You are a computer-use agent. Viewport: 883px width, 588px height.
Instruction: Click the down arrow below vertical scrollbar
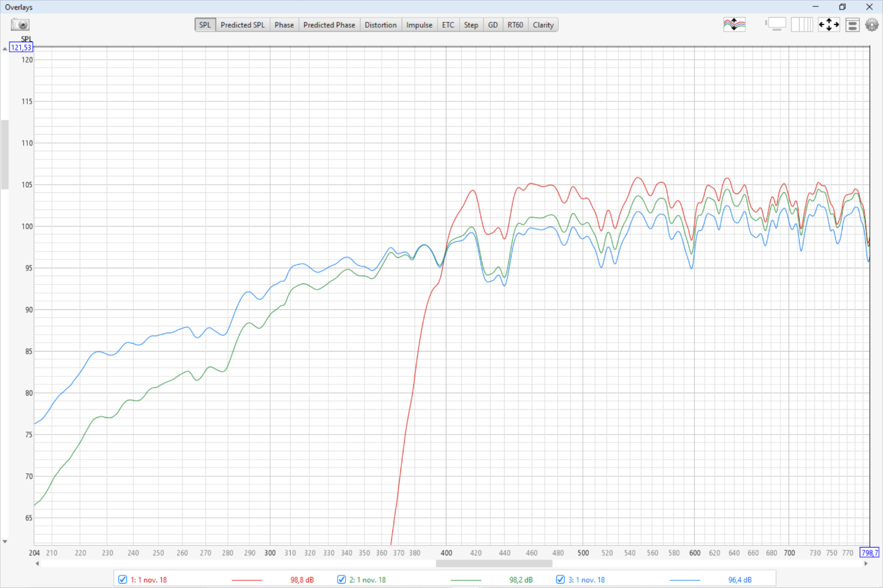[5, 541]
